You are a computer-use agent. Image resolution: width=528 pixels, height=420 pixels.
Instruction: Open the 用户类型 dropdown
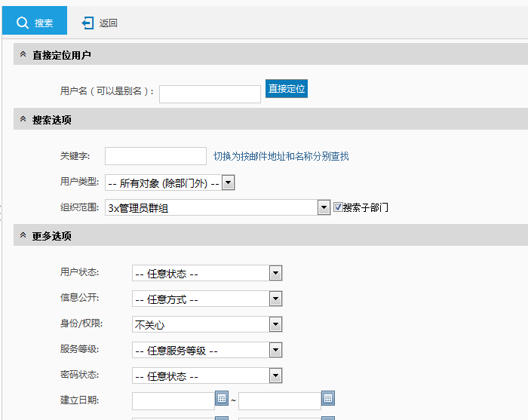[229, 182]
